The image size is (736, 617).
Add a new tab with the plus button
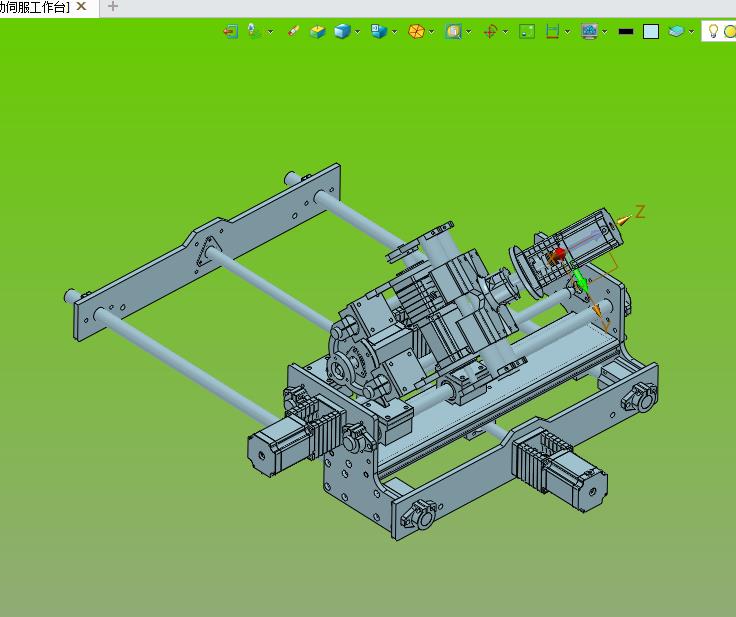click(113, 6)
